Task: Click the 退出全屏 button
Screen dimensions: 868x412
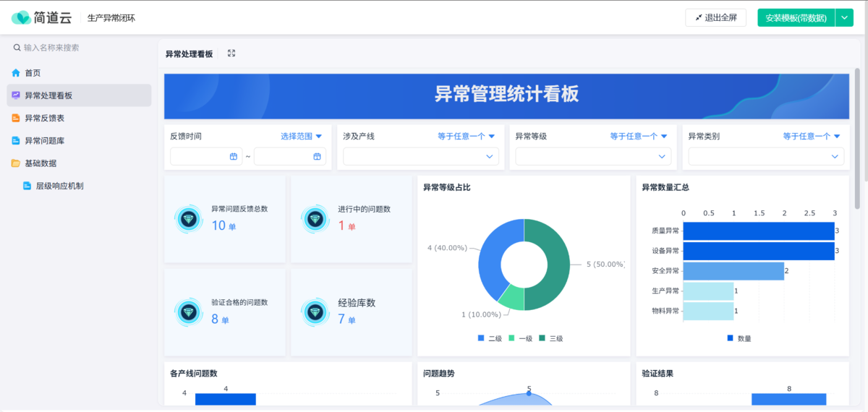Action: (715, 17)
